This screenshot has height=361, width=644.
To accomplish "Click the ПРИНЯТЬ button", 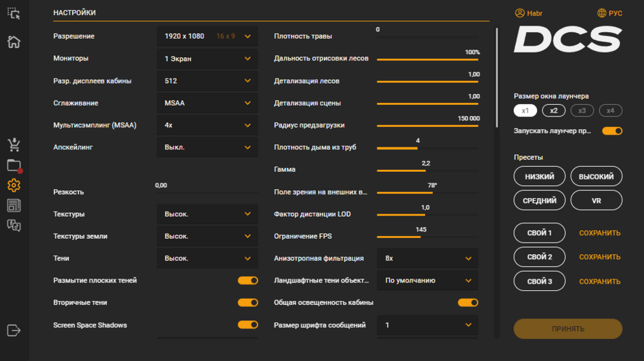I will [x=568, y=329].
